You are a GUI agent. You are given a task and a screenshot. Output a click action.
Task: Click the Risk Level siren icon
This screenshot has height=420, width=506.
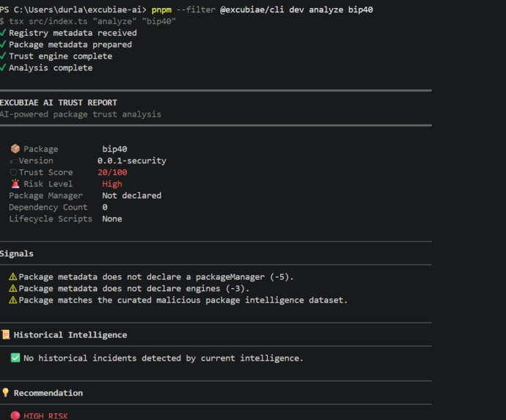(x=15, y=183)
